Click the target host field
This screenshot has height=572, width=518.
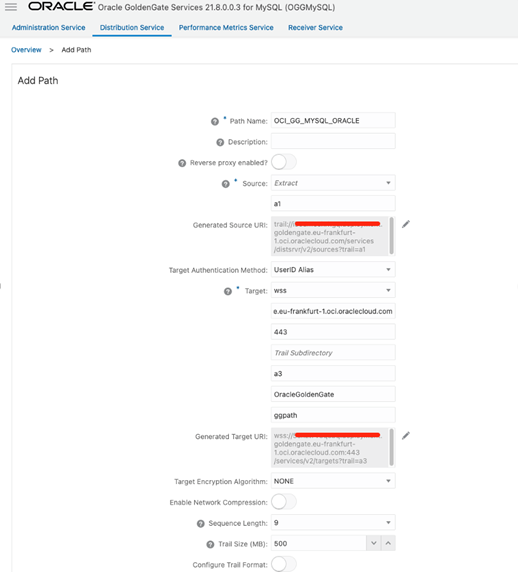[333, 311]
